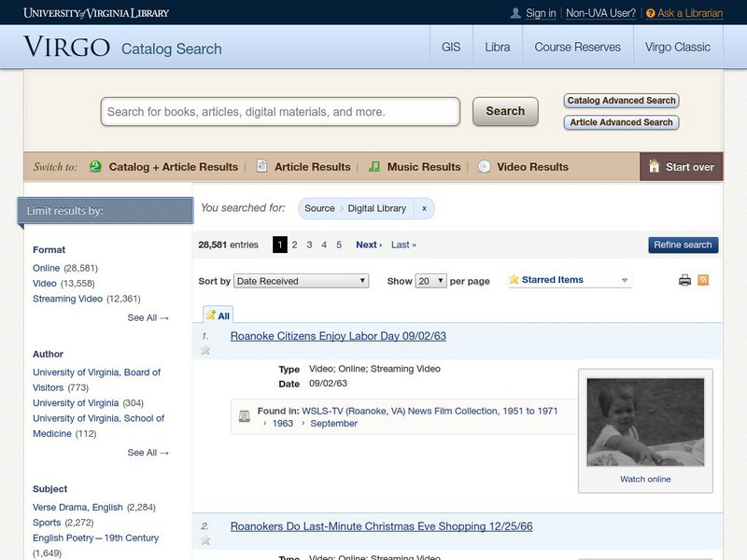Open the Libra navigation tab

498,48
